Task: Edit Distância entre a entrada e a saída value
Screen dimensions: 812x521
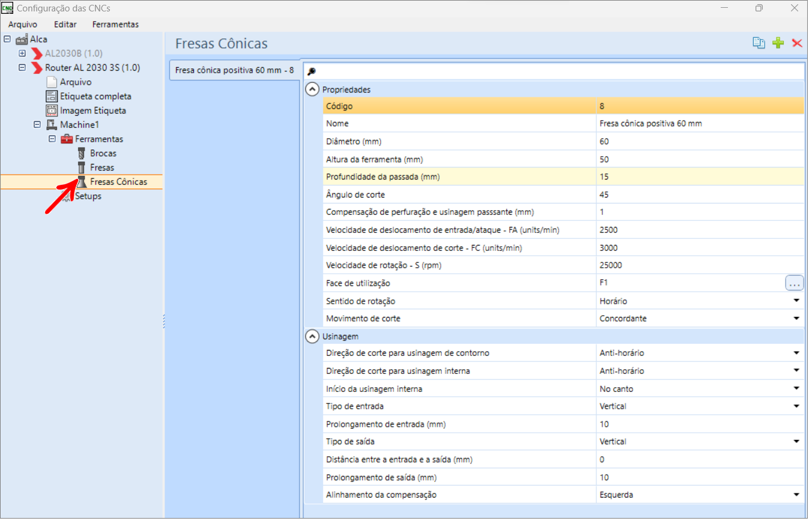Action: pos(700,460)
